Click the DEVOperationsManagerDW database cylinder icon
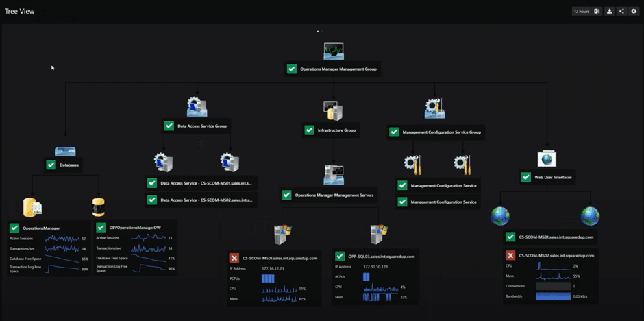 [x=99, y=207]
